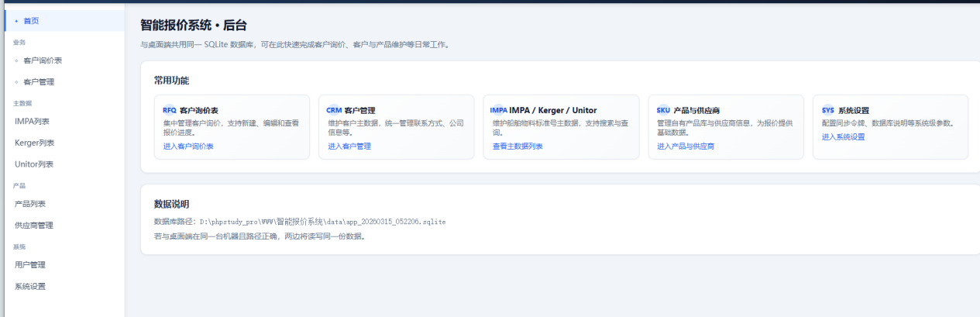The height and width of the screenshot is (317, 980).
Task: Click the 维护船舶物料标准号主数据 description text
Action: [x=560, y=127]
